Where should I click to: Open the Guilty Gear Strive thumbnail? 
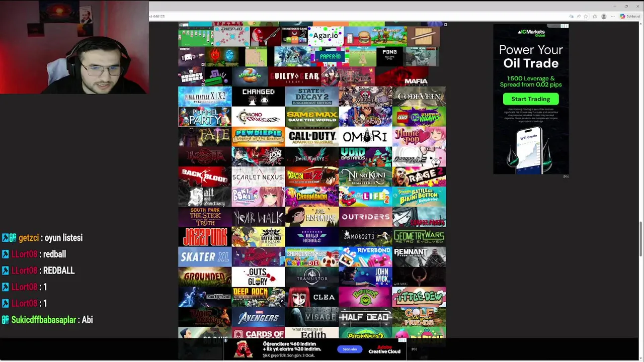pos(295,76)
